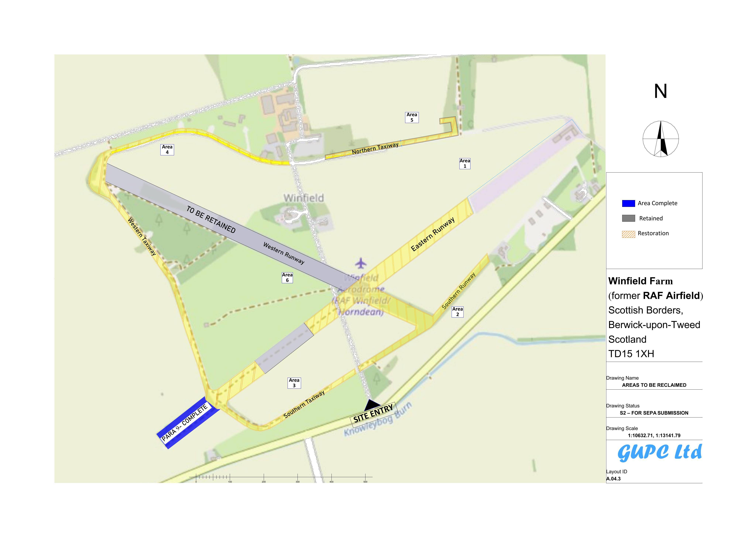Click the Restoration legend label
This screenshot has width=756, height=537.
[653, 233]
